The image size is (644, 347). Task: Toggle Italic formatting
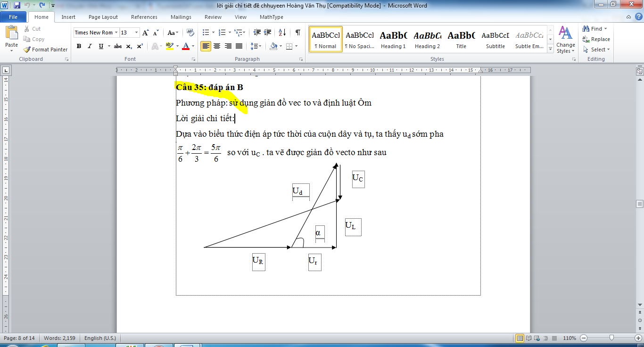coord(90,46)
